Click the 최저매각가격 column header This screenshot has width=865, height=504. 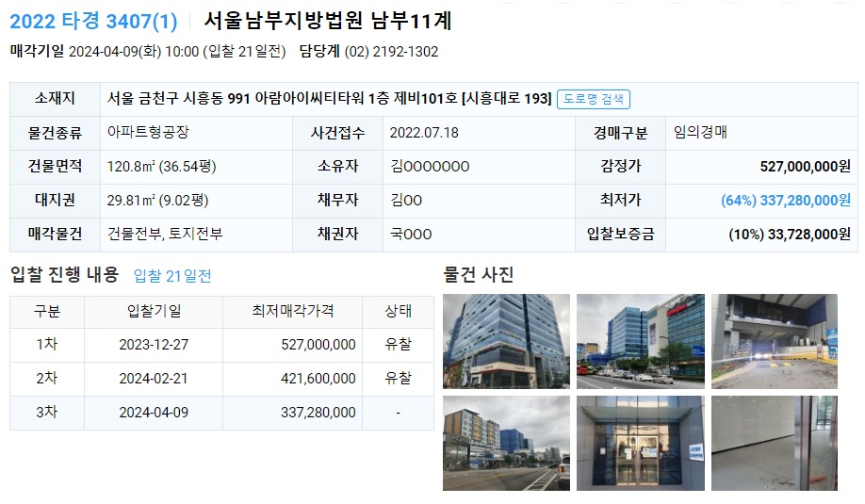[293, 311]
